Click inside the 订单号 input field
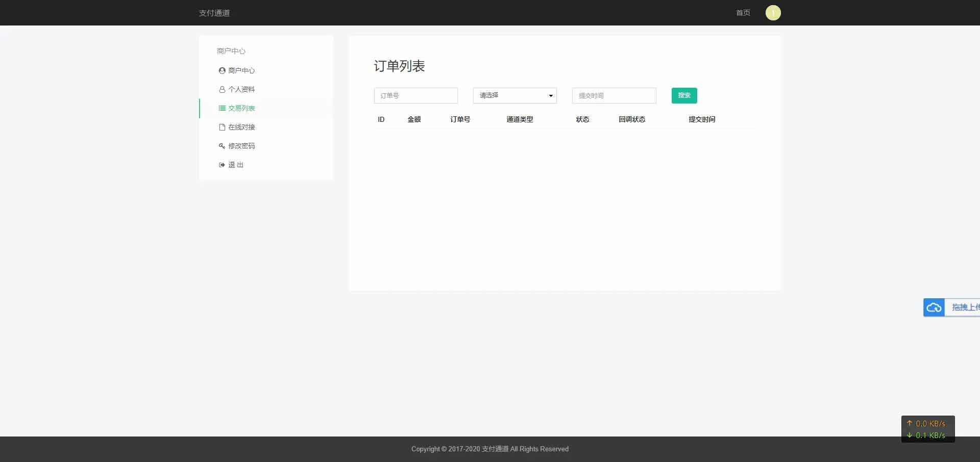980x462 pixels. click(415, 95)
